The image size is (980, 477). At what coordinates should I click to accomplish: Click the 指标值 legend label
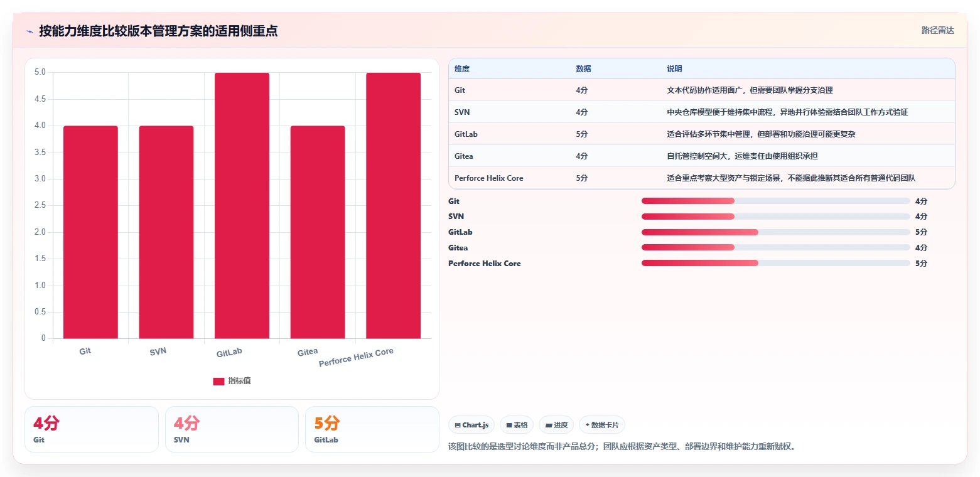tap(239, 381)
